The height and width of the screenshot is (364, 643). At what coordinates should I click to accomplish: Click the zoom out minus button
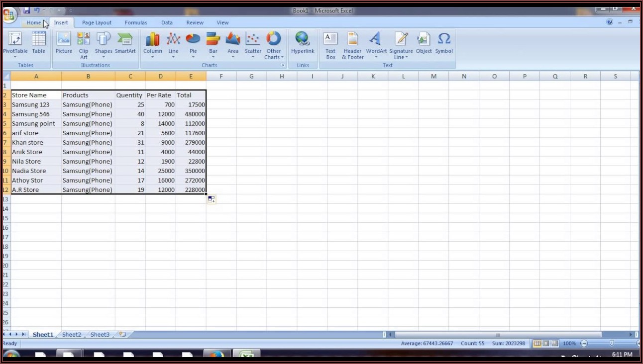tap(584, 343)
